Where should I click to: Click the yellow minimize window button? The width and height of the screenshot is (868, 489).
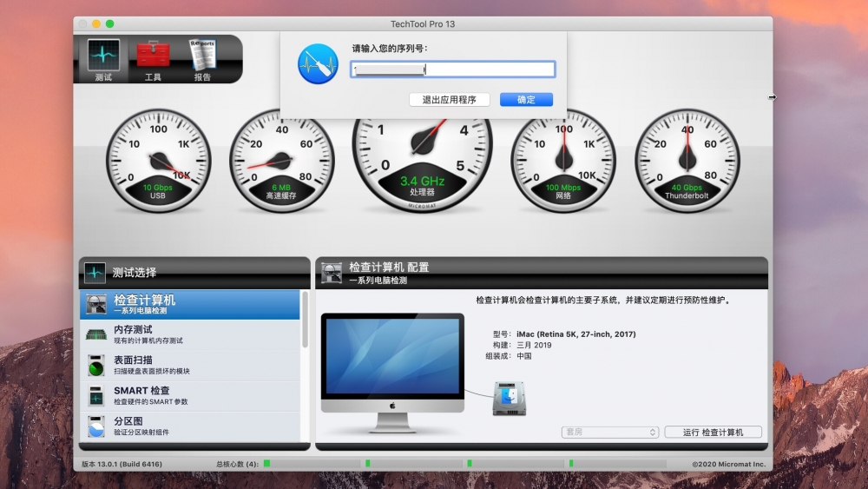coord(96,23)
